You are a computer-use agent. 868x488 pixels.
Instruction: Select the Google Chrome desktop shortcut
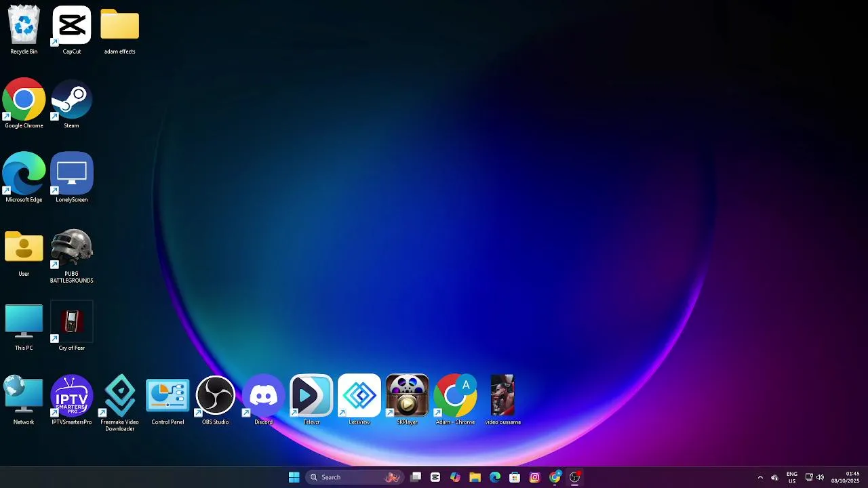tap(24, 104)
